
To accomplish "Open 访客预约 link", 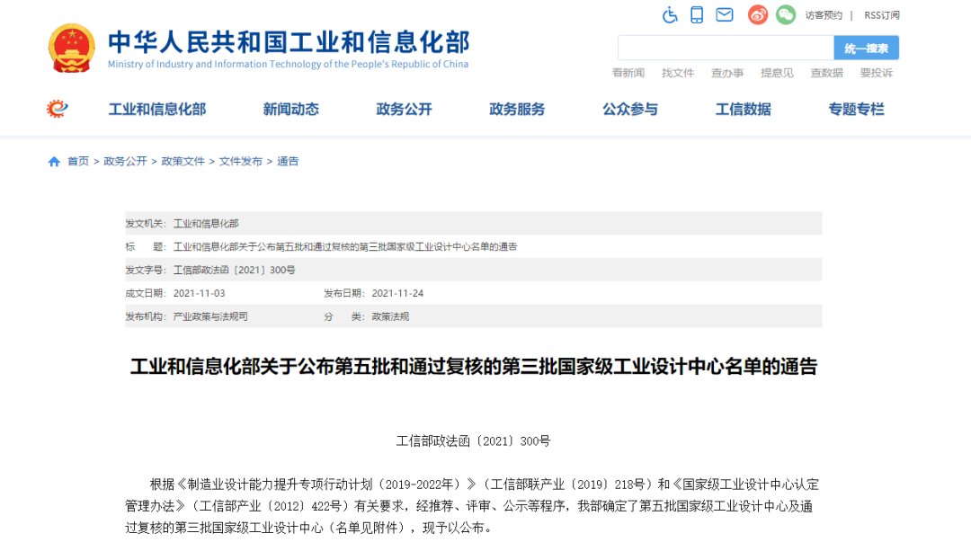I will (x=824, y=15).
